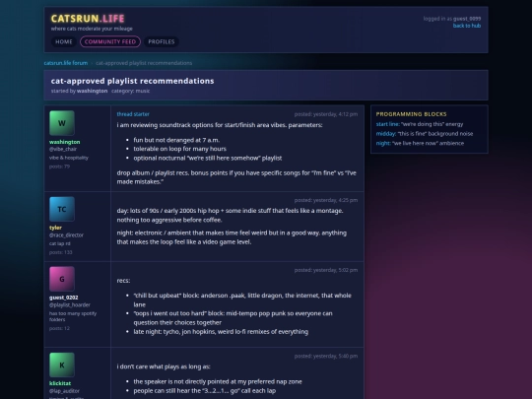Click guest_0202's 'posts: 12' count
This screenshot has width=532, height=399.
tap(59, 328)
